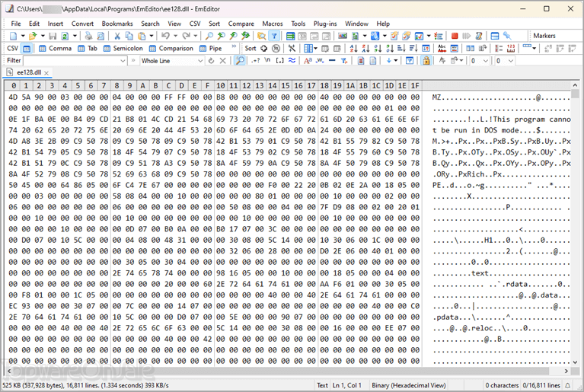584x392 pixels.
Task: Toggle Incremental Search magnifier in Filter bar
Action: coord(240,61)
